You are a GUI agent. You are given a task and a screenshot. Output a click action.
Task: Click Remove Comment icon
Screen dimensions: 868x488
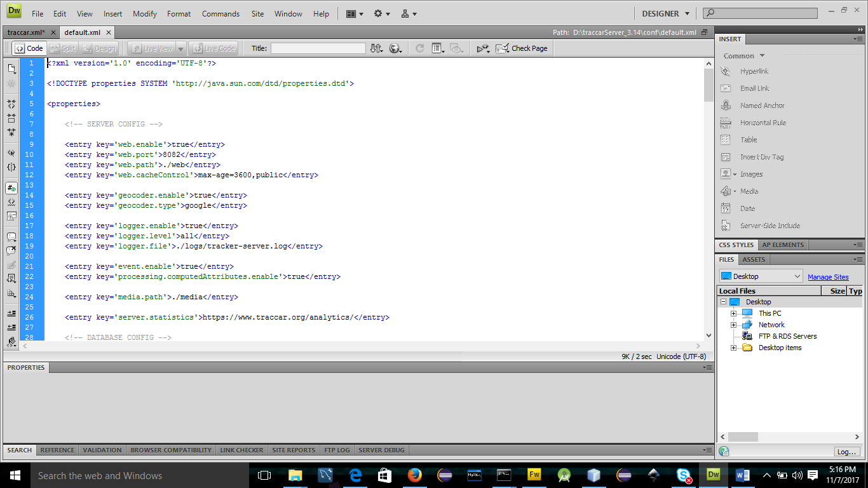11,250
